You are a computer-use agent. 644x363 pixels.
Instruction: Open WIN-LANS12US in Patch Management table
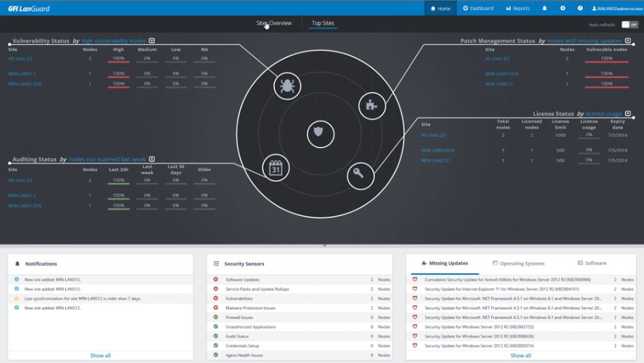pyautogui.click(x=502, y=74)
